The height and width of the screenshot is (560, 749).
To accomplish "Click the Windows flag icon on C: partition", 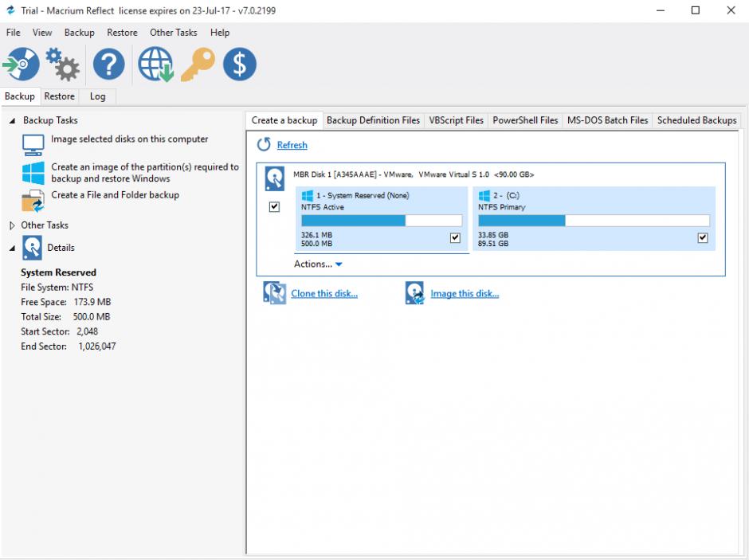I will [484, 195].
